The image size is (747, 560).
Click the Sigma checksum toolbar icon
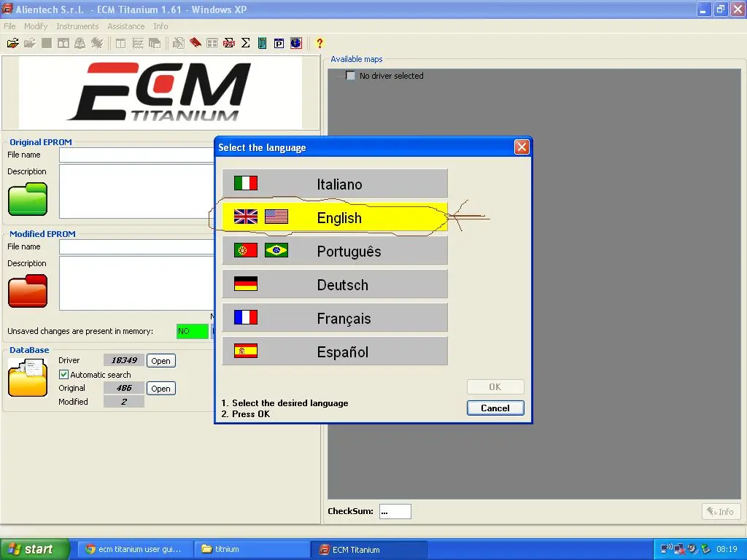click(x=246, y=43)
